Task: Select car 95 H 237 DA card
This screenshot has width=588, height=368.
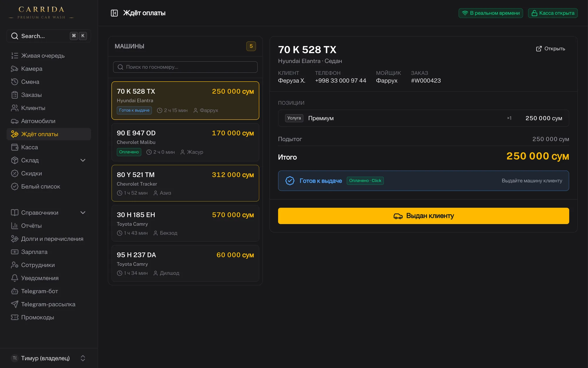Action: click(x=185, y=263)
